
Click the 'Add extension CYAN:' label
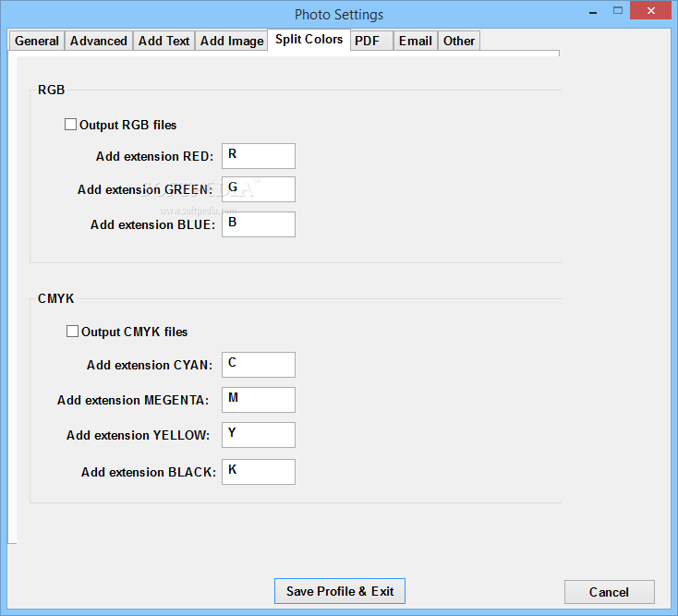[150, 366]
